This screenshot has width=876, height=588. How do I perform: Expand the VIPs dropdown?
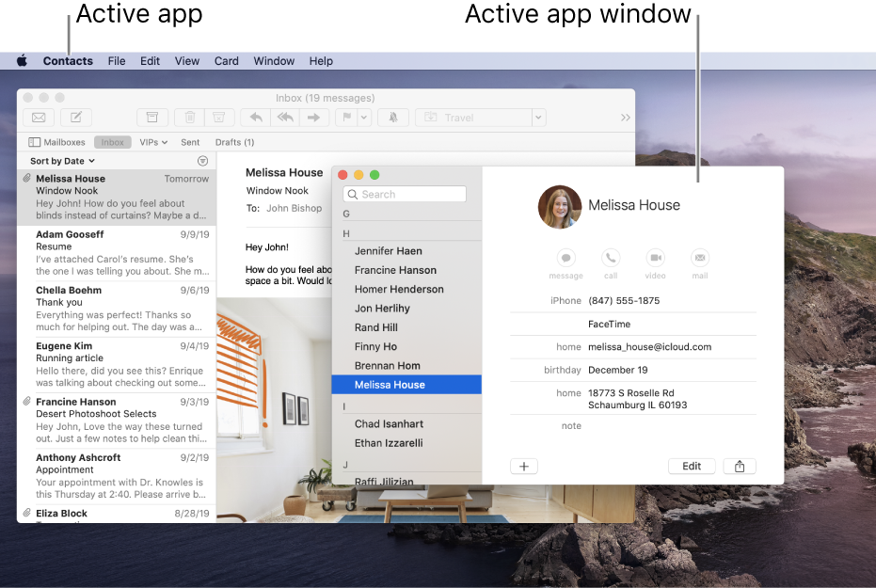[x=153, y=142]
